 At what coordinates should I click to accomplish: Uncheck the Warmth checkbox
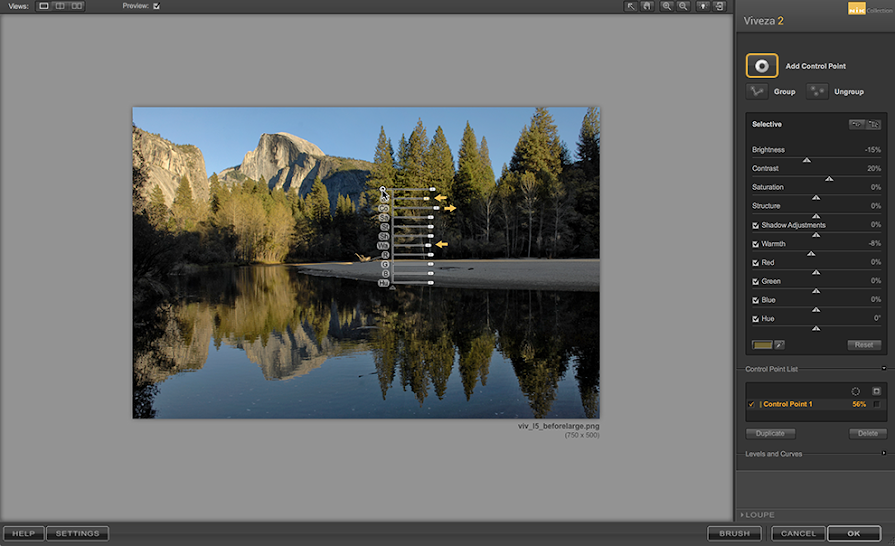(x=756, y=244)
